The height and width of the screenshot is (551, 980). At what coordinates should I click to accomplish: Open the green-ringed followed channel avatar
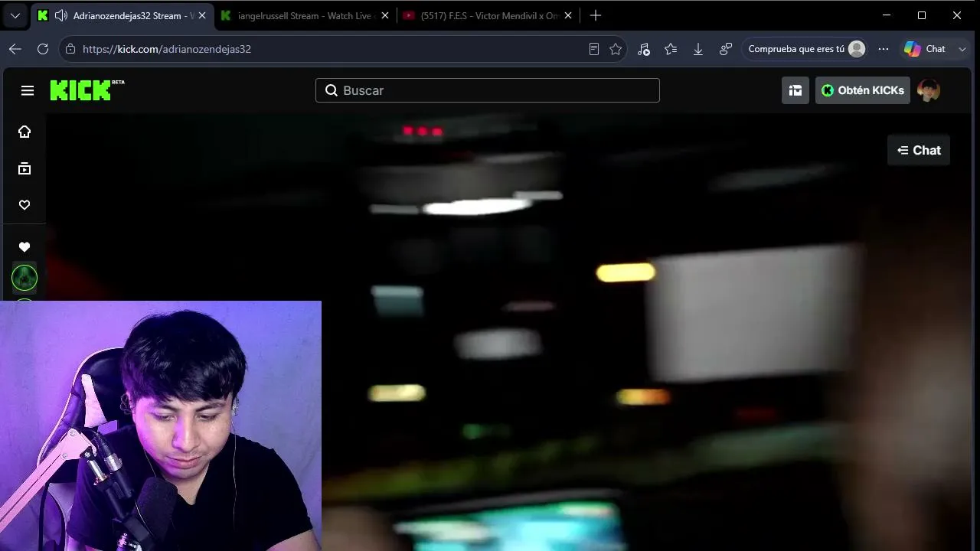pyautogui.click(x=24, y=277)
